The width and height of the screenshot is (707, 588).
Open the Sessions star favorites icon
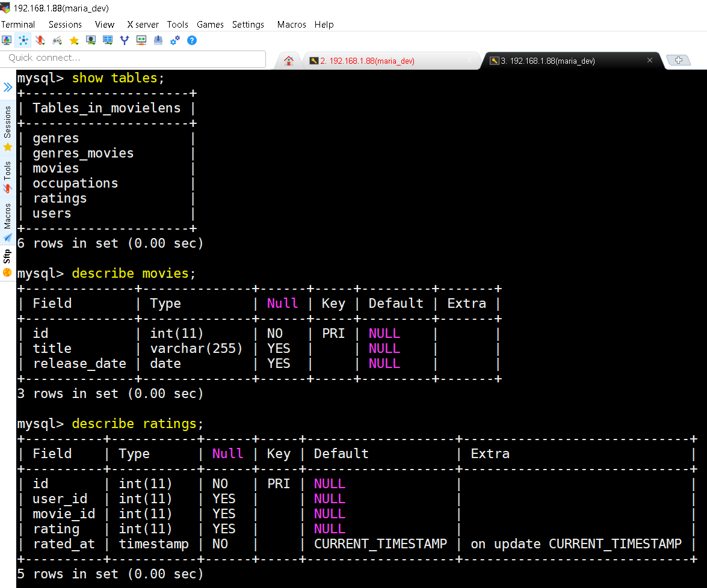tap(74, 40)
